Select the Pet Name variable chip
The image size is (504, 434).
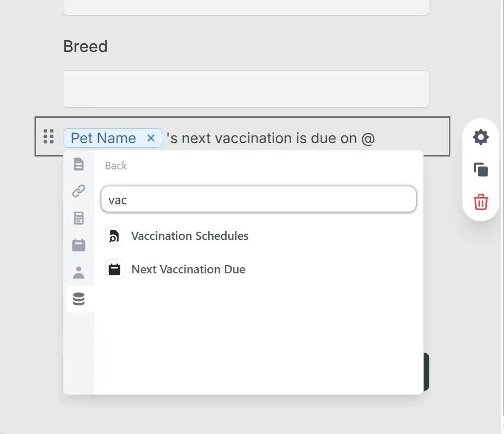[x=103, y=138]
